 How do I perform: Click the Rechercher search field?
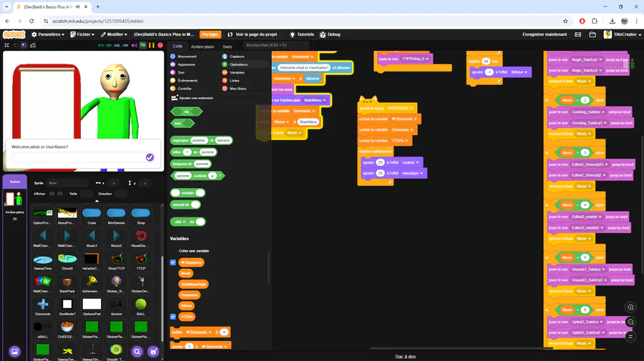point(275,45)
